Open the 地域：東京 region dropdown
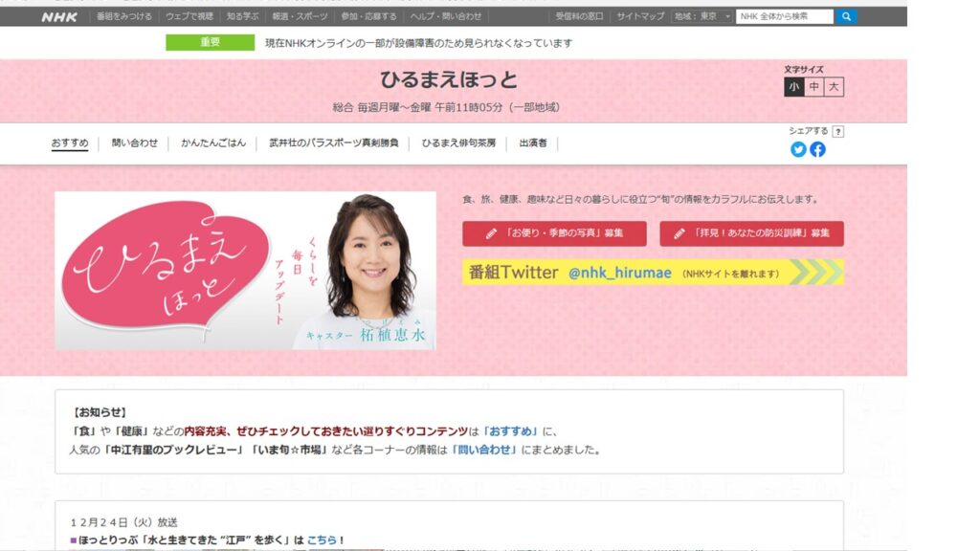 point(702,16)
